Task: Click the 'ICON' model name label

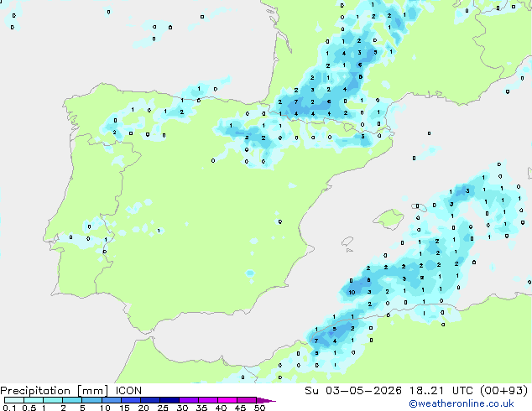Action: [128, 391]
